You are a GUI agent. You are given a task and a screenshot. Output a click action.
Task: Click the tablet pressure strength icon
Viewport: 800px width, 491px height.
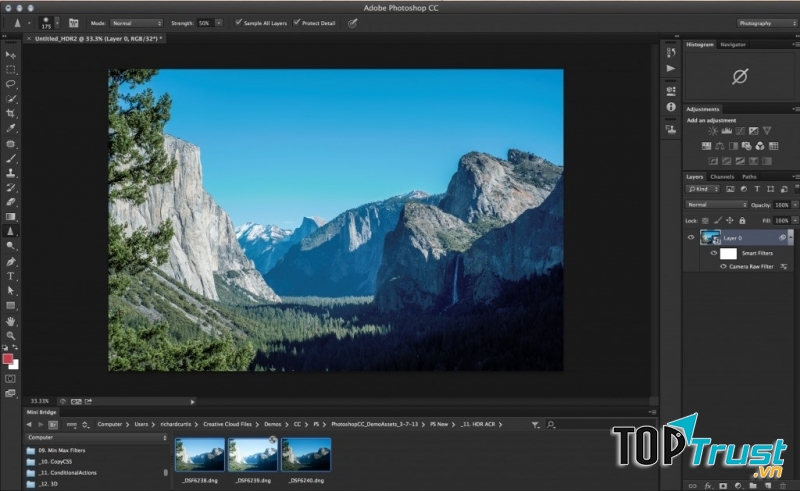coord(353,23)
